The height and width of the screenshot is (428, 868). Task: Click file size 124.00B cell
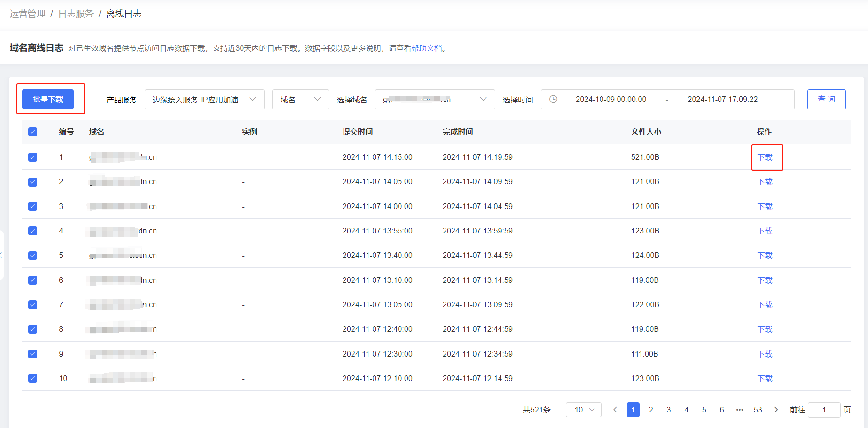pos(645,256)
